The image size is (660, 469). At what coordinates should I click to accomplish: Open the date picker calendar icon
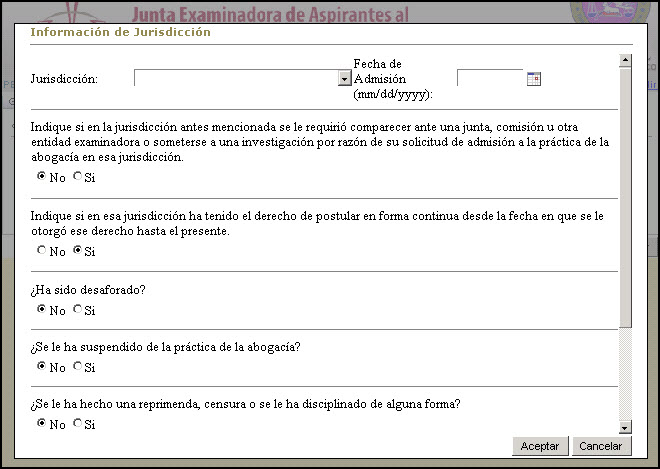(533, 79)
